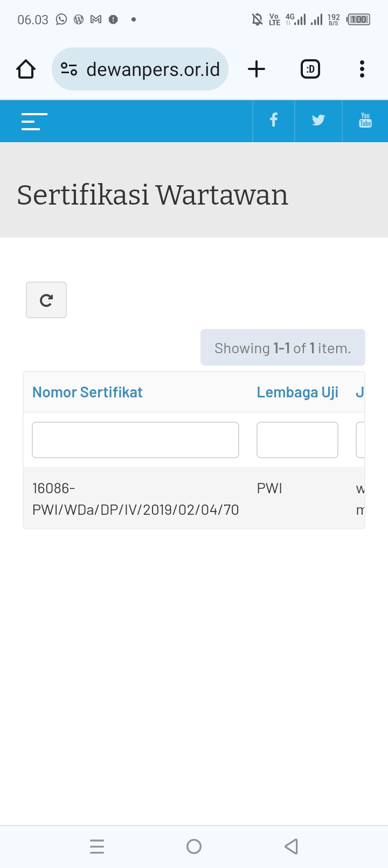Click the PWI cell in the table

(x=269, y=488)
